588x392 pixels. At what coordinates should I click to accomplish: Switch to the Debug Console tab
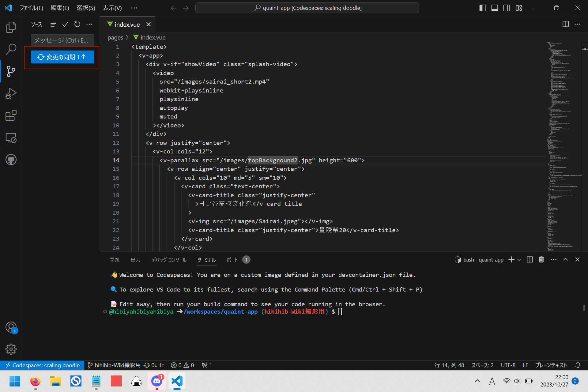[169, 260]
